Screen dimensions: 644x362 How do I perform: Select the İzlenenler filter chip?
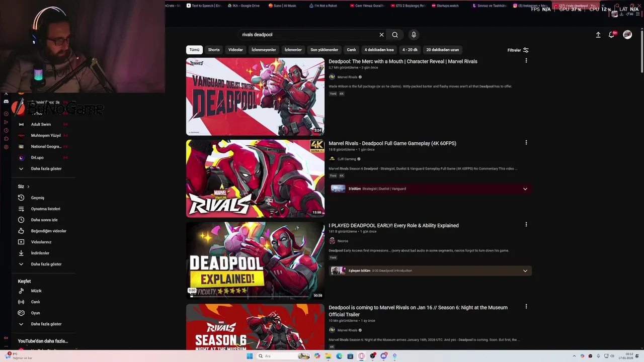pos(293,50)
